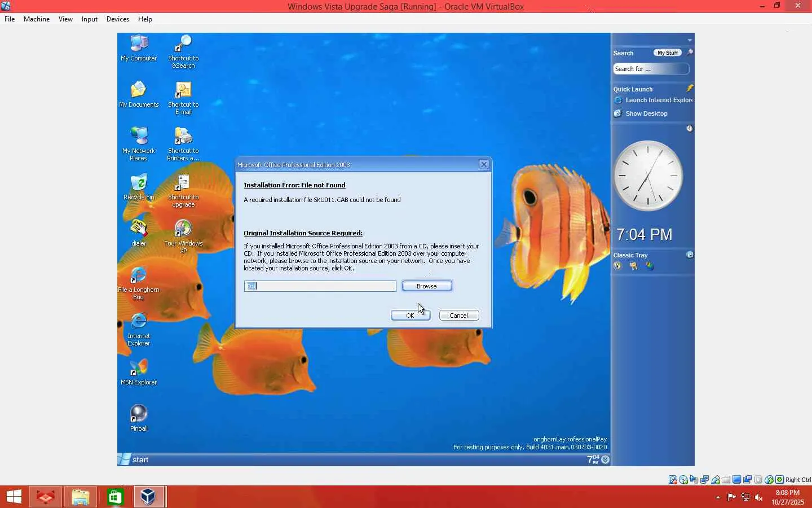Open the Recycle Bin icon
Screen dimensions: 812x508
point(139,187)
